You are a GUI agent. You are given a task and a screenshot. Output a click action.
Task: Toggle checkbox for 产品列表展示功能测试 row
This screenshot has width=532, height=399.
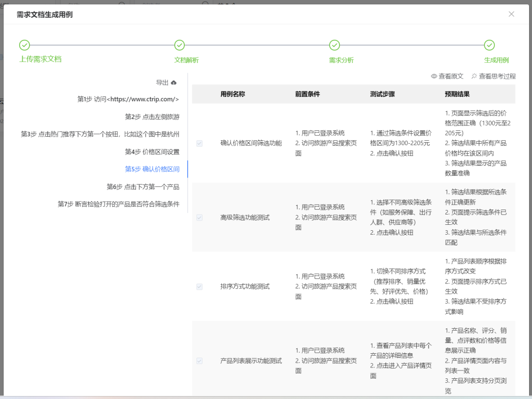pos(199,361)
